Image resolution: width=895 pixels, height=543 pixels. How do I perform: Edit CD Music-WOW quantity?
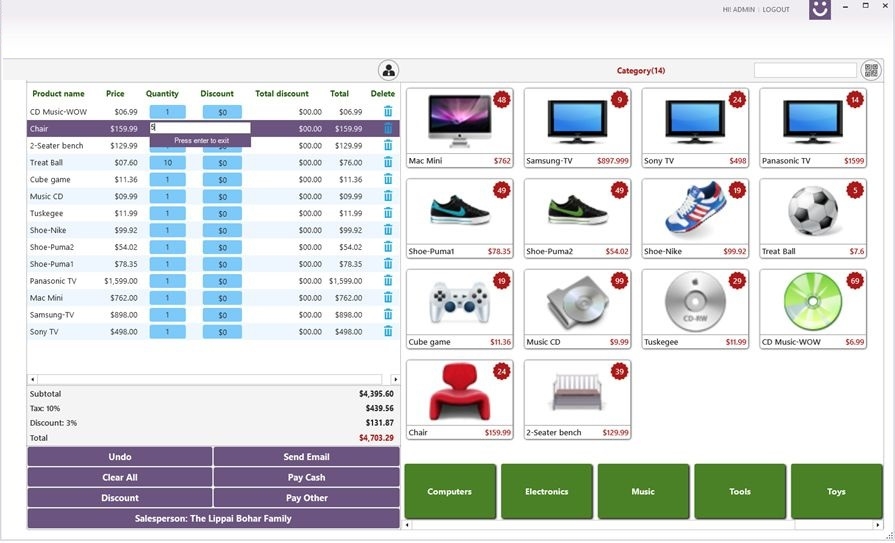[x=167, y=112]
